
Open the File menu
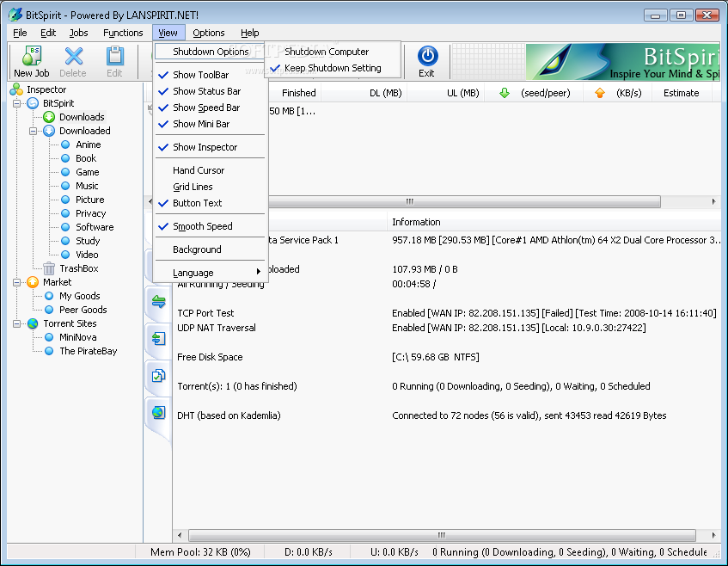coord(20,33)
